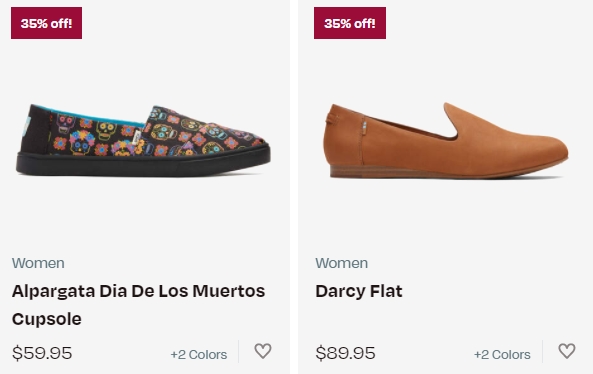Open the tan Darcy Flat shoe image

click(x=446, y=140)
